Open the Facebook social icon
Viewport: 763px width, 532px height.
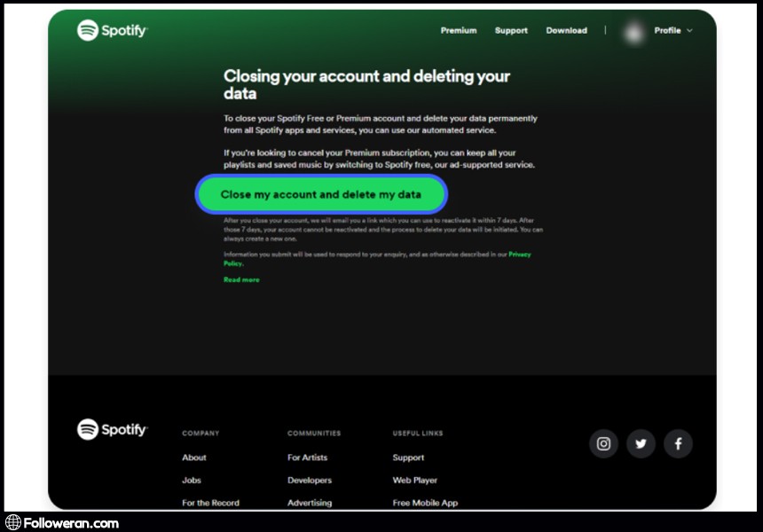click(x=678, y=443)
